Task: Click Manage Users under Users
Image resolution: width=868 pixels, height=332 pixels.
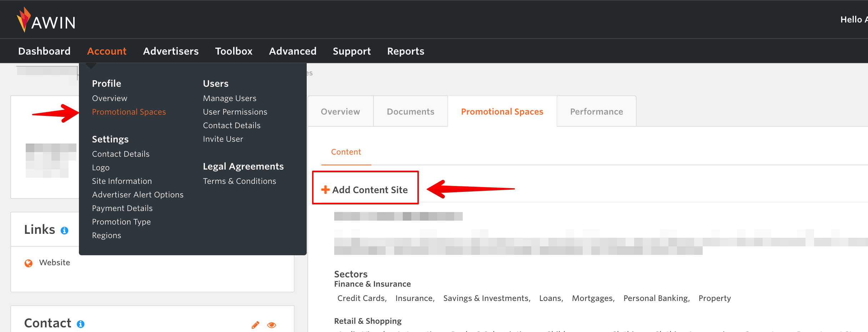Action: 230,98
